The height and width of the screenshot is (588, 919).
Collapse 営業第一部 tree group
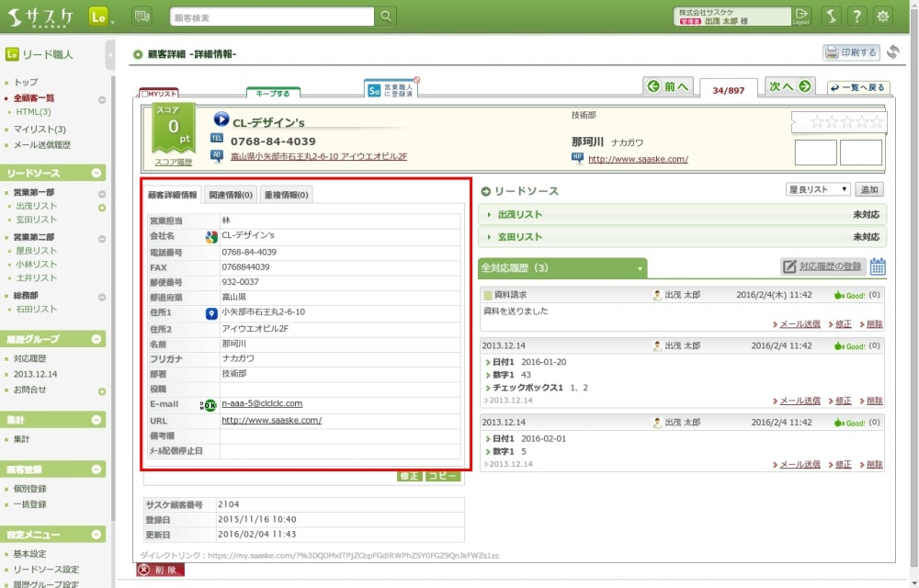click(102, 194)
